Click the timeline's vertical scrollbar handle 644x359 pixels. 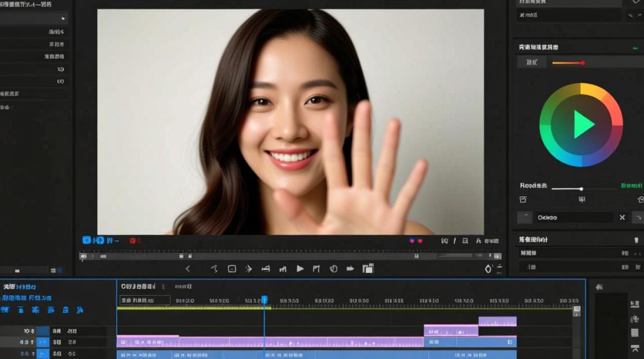[577, 311]
